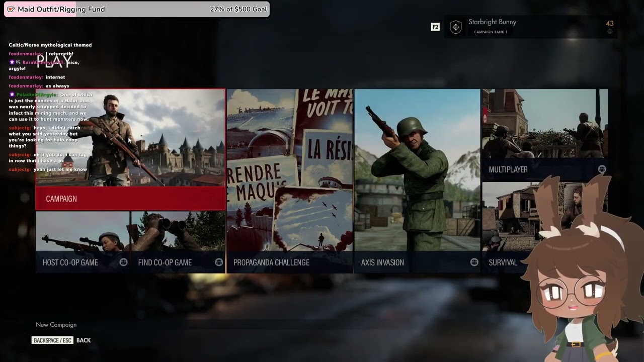The height and width of the screenshot is (362, 644).
Task: Click the PaladinOfArgyle chat username
Action: tap(37, 95)
